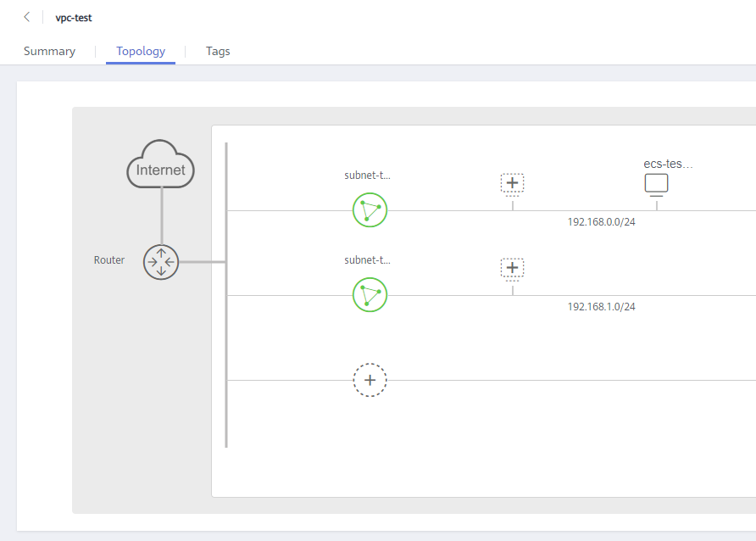Click the vpc-test title text
Image resolution: width=756 pixels, height=541 pixels.
click(x=73, y=18)
